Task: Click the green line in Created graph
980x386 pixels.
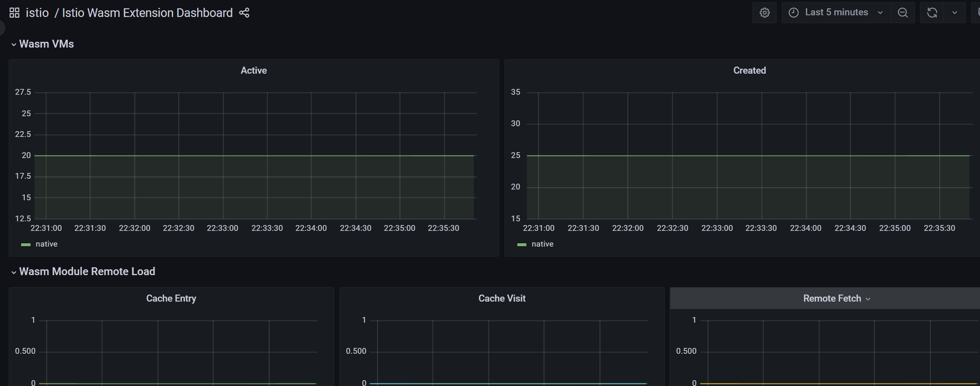Action: 748,156
